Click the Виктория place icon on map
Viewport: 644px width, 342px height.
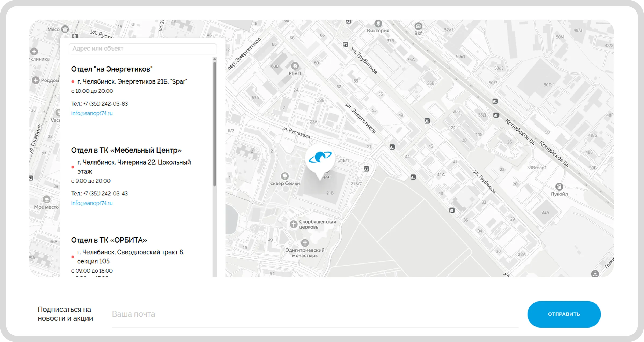coord(378,24)
